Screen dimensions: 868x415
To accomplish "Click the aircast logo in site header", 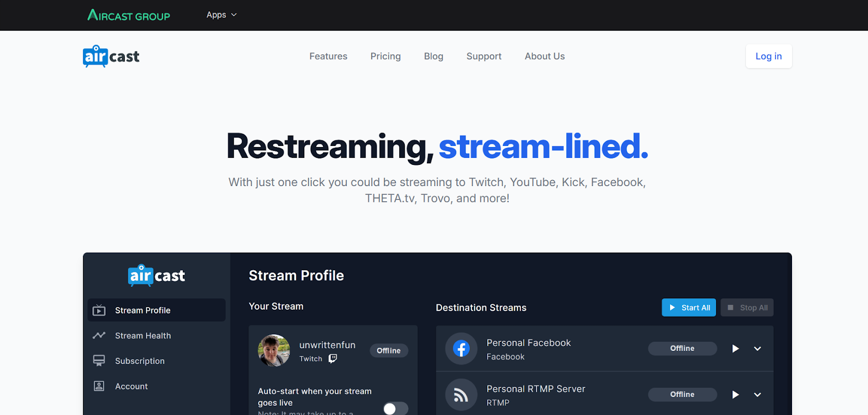I will coord(111,56).
